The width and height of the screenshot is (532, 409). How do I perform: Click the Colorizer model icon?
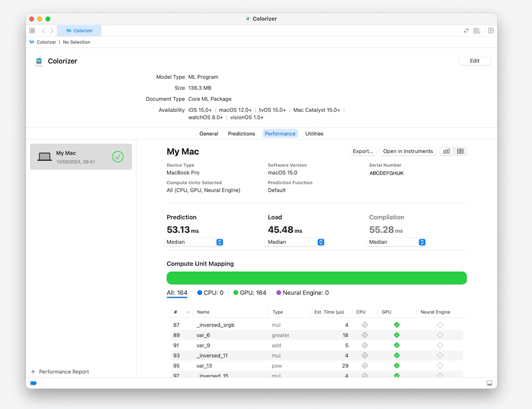39,61
